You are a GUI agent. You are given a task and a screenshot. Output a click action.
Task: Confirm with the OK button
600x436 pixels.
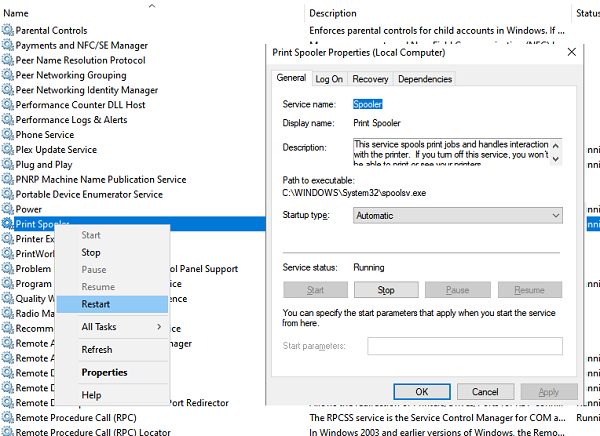(x=422, y=392)
